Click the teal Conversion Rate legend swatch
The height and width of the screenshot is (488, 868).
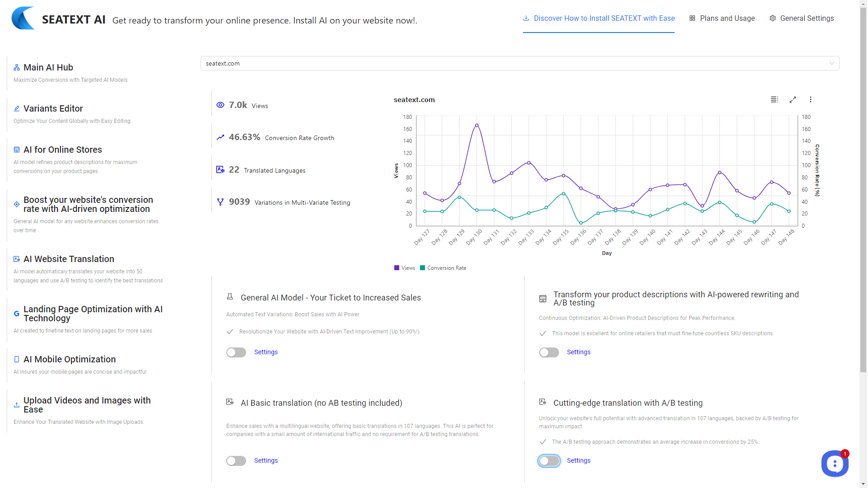pyautogui.click(x=422, y=268)
